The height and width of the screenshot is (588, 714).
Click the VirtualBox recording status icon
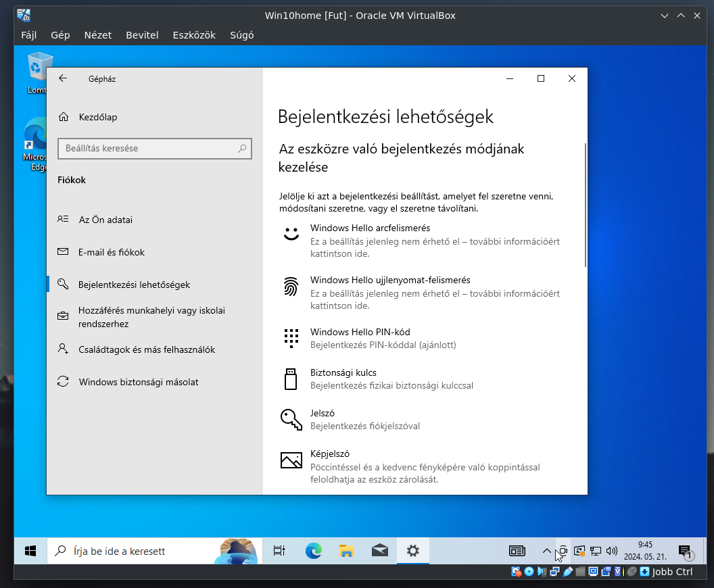606,572
